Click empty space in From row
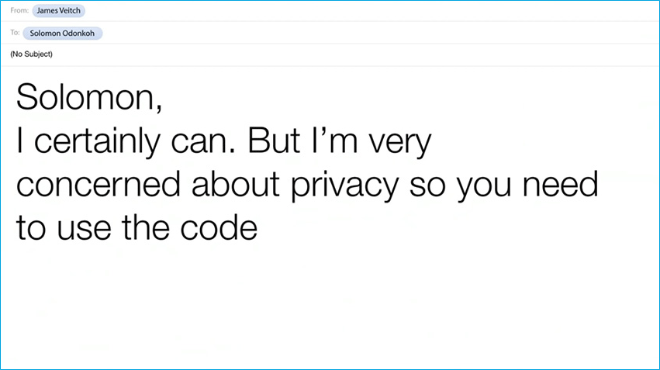 point(370,11)
